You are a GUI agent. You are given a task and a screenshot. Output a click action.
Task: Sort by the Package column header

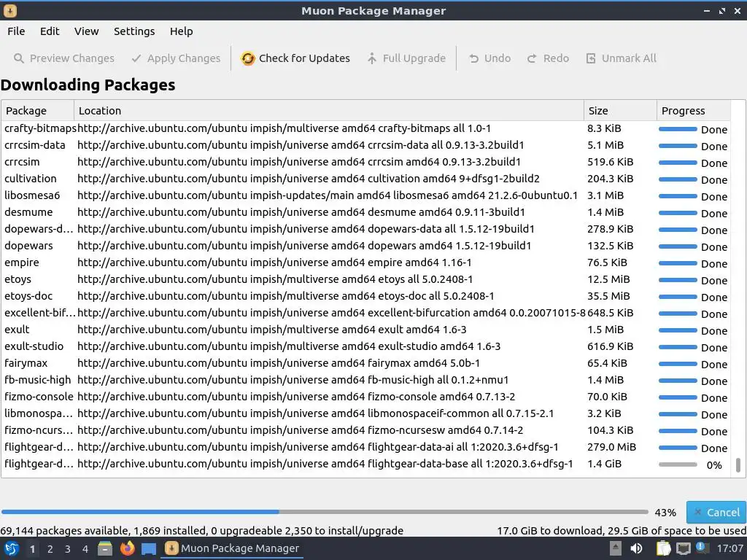[38, 111]
